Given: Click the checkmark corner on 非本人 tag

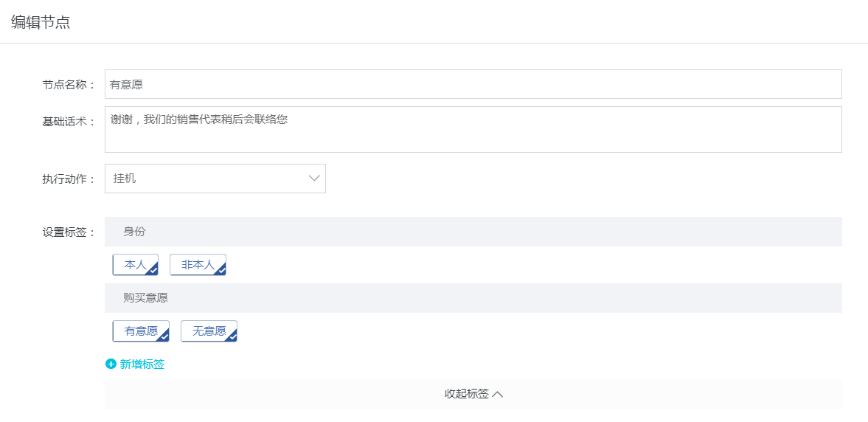Looking at the screenshot, I should [x=221, y=270].
